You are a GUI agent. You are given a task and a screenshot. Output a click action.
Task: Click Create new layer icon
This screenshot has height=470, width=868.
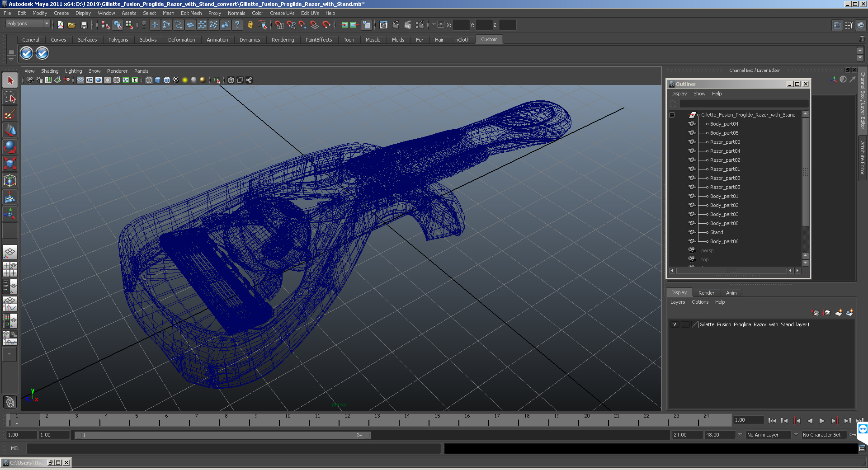(839, 313)
